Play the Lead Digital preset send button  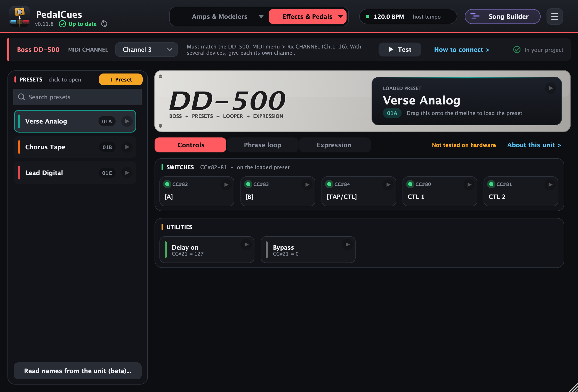[x=127, y=173]
